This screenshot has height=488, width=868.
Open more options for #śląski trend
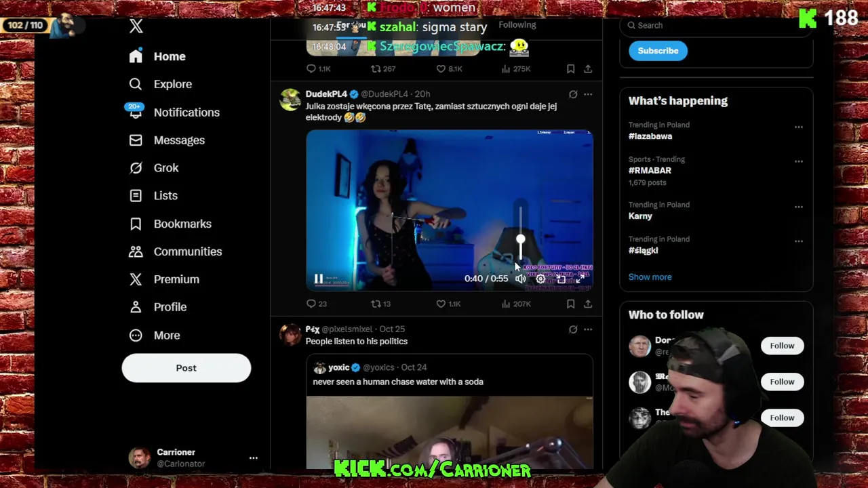tap(799, 241)
